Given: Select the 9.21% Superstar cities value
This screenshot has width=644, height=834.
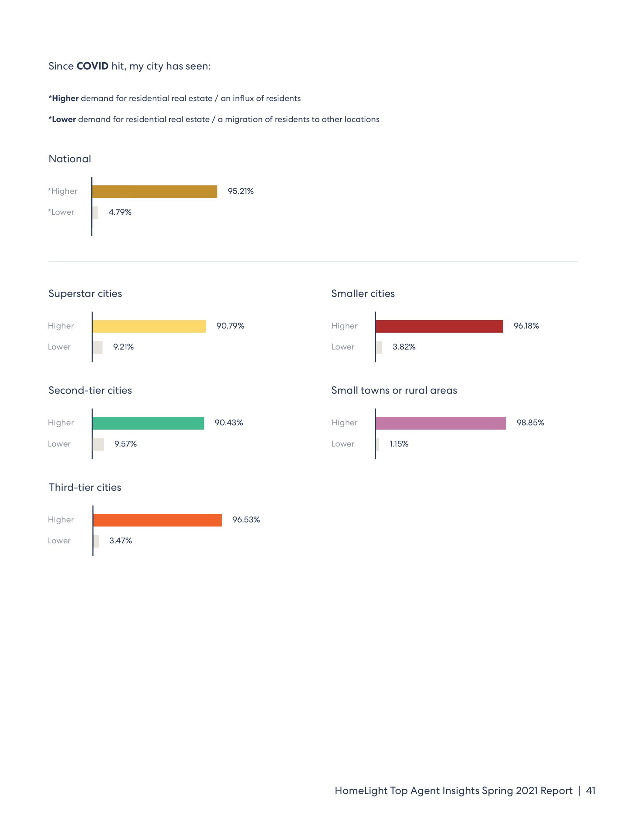Looking at the screenshot, I should pyautogui.click(x=123, y=347).
